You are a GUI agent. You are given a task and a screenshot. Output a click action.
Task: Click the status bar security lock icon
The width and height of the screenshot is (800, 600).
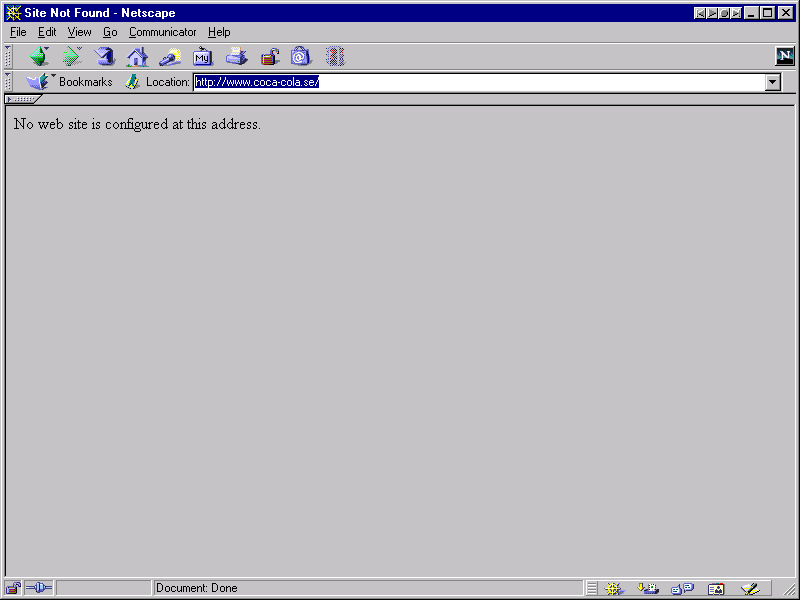click(x=13, y=588)
